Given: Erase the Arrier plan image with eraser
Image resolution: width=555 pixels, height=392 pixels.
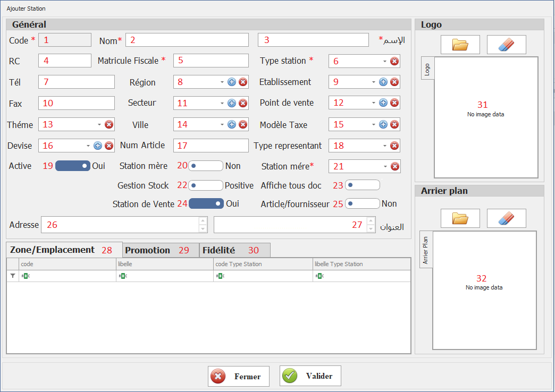Looking at the screenshot, I should tap(506, 218).
